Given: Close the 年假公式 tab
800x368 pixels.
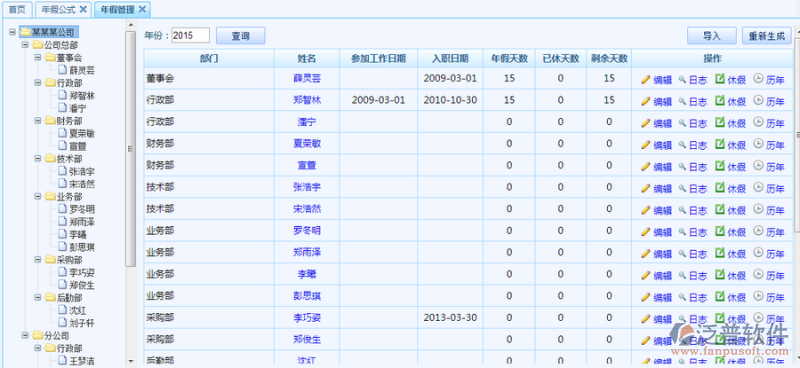Looking at the screenshot, I should coord(84,9).
